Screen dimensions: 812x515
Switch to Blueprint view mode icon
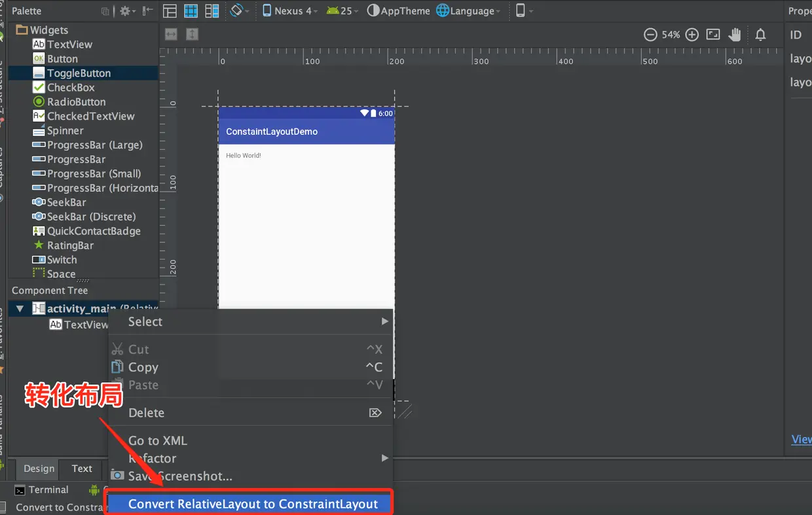191,11
